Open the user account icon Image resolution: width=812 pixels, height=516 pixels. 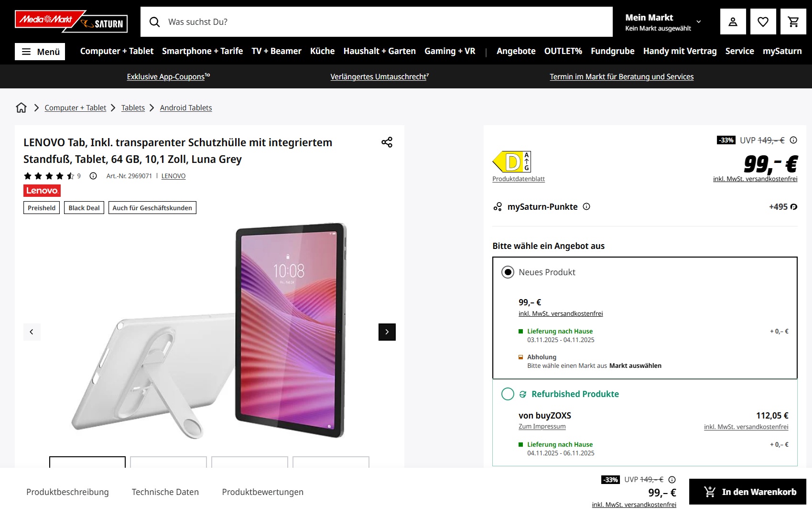tap(733, 22)
